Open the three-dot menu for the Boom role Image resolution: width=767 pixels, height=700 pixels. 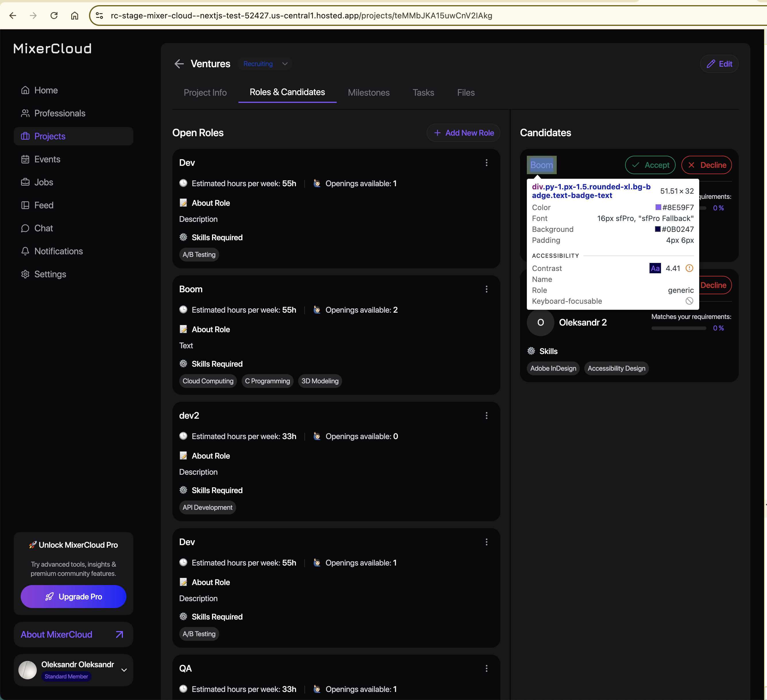[x=486, y=289]
